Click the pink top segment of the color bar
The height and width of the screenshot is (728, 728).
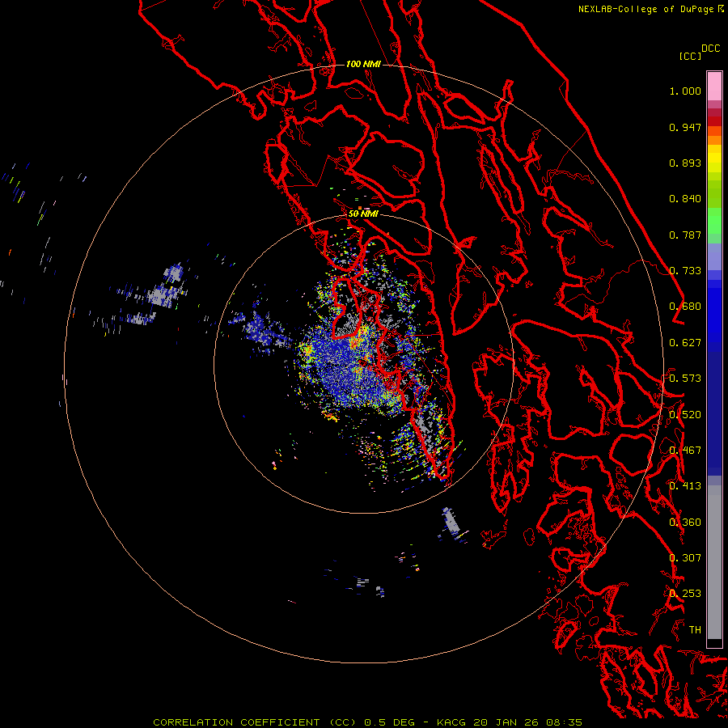tap(714, 86)
